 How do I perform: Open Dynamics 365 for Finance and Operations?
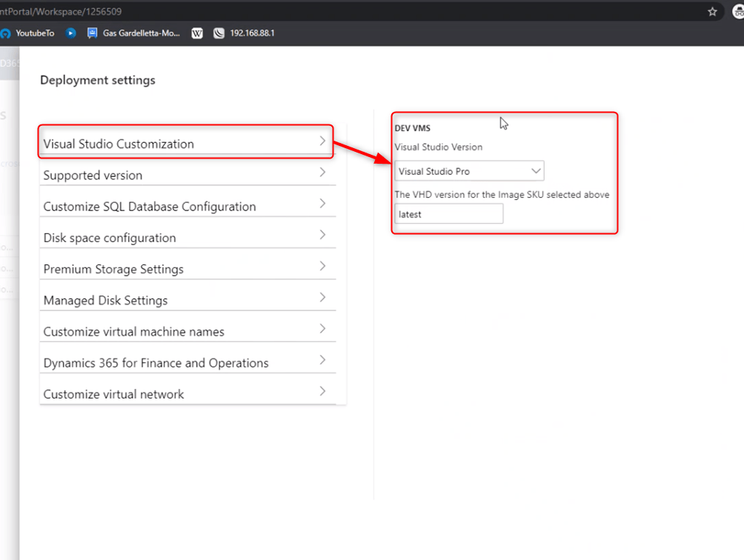pos(156,363)
